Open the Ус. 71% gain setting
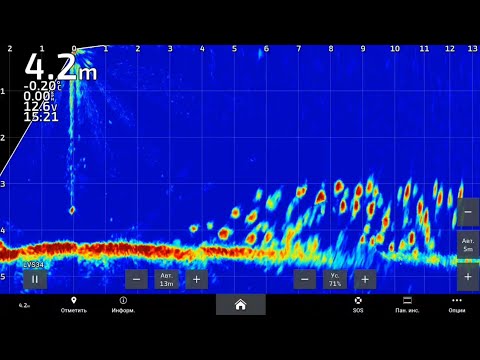Viewport: 480px width, 360px height. coord(335,279)
